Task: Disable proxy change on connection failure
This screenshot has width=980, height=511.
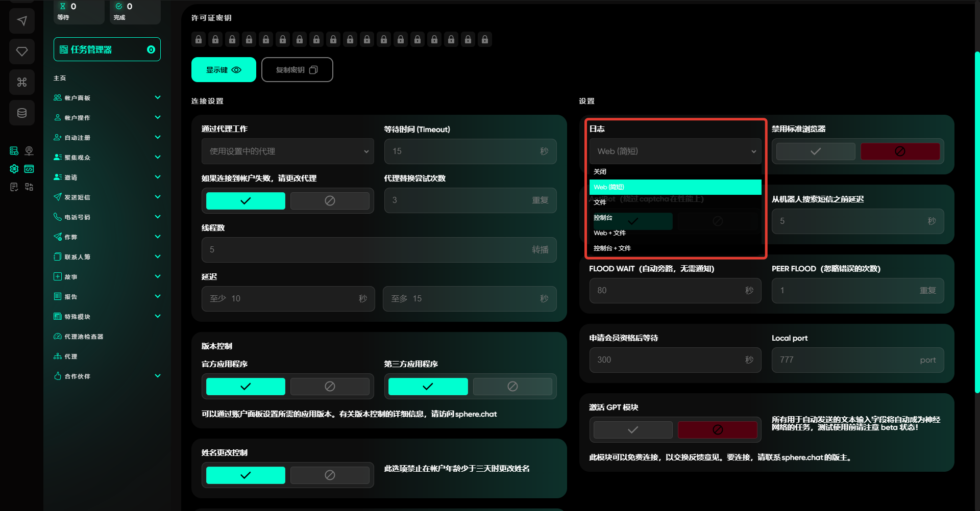Action: (330, 201)
